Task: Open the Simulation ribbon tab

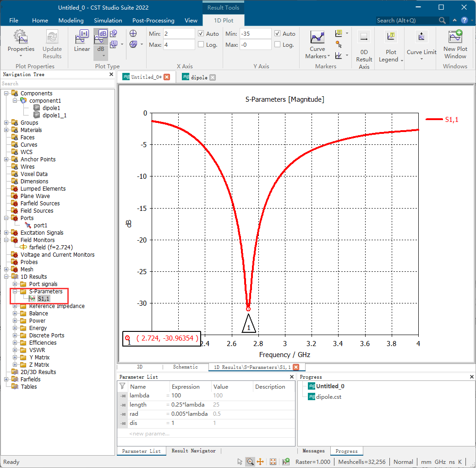Action: 108,20
